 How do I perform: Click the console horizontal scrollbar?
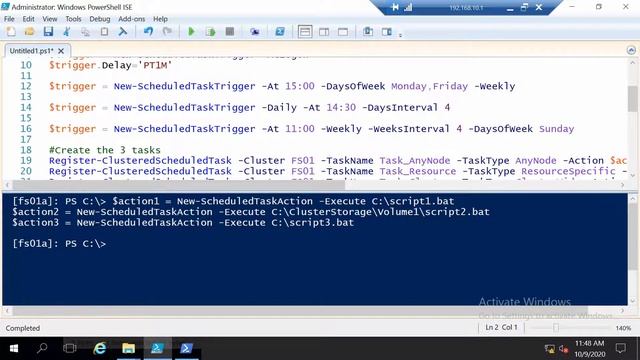[300, 311]
